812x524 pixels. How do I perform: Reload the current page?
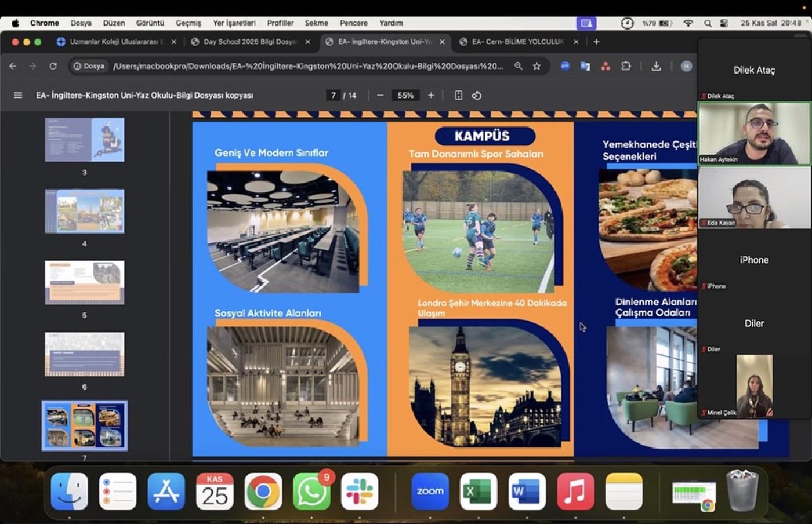click(x=53, y=66)
